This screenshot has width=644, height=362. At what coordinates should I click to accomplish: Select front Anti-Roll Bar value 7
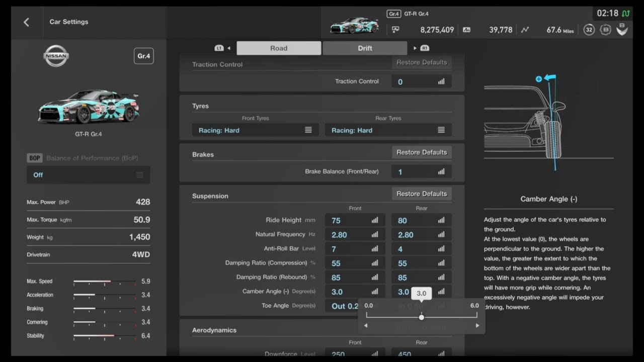pos(355,249)
